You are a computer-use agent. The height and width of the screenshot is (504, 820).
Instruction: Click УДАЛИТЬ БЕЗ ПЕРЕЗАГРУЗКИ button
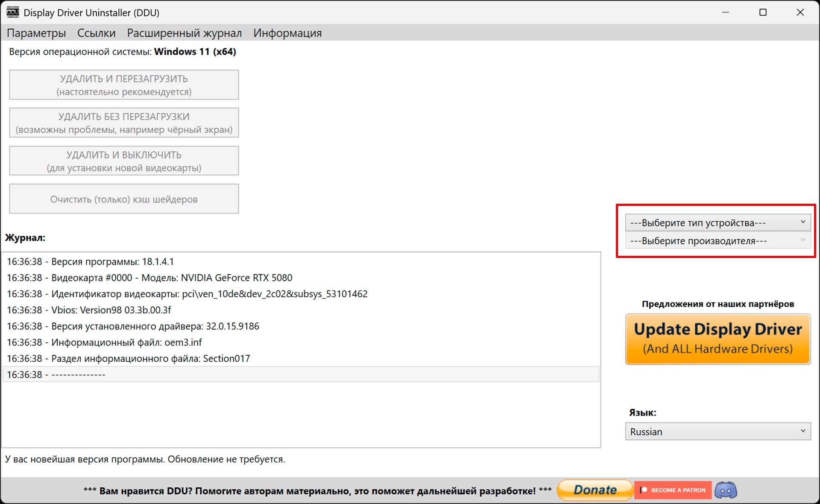click(124, 123)
